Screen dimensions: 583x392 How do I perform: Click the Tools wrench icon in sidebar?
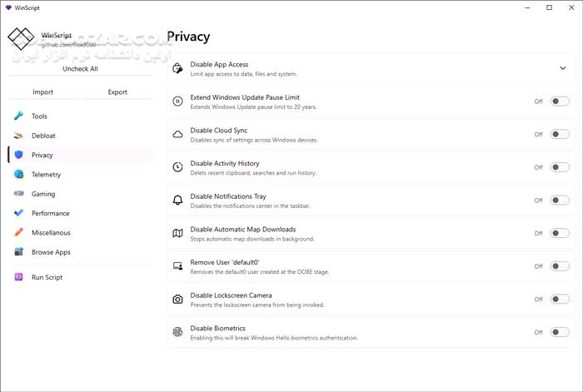(x=18, y=116)
